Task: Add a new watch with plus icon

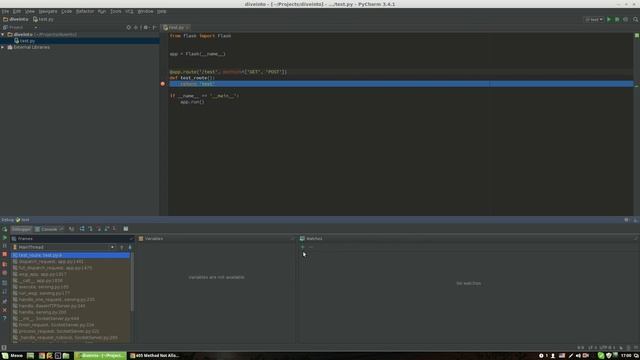Action: (302, 247)
